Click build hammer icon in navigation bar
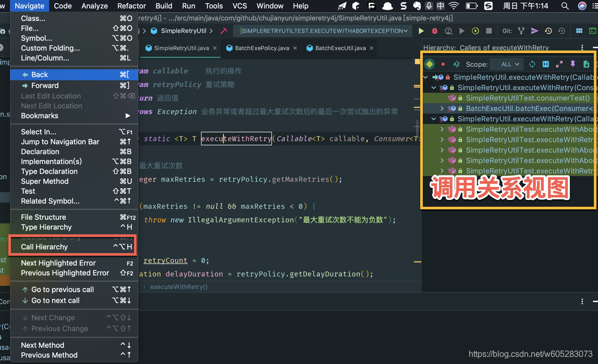 (x=224, y=31)
